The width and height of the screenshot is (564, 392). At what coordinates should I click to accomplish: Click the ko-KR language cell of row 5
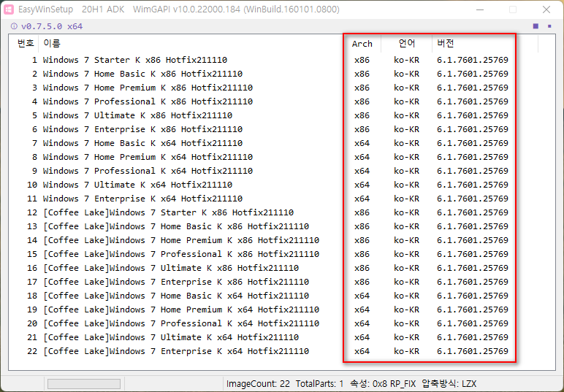406,115
